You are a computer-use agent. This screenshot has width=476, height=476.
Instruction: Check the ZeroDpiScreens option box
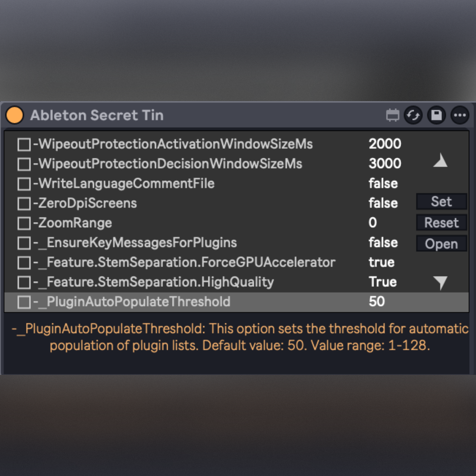24,203
